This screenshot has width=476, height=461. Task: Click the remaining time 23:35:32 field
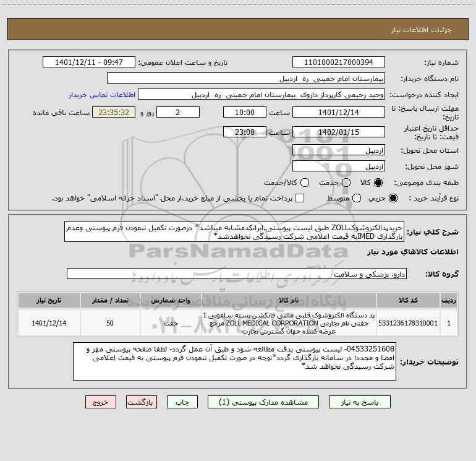click(x=114, y=112)
